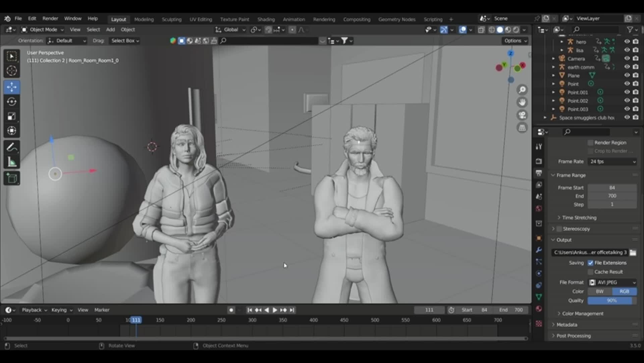Viewport: 644px width, 363px height.
Task: Click the viewport zoom magnifier icon
Action: tap(522, 90)
